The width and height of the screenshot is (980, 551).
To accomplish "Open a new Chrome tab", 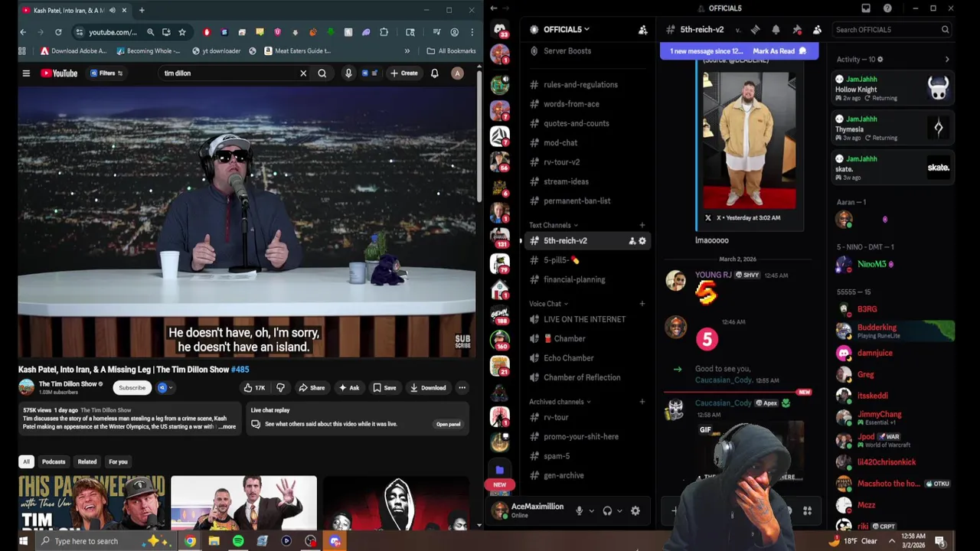I will [142, 10].
